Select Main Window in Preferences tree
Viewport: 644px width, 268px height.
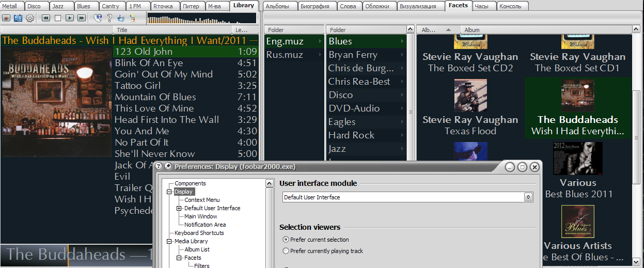[x=201, y=216]
